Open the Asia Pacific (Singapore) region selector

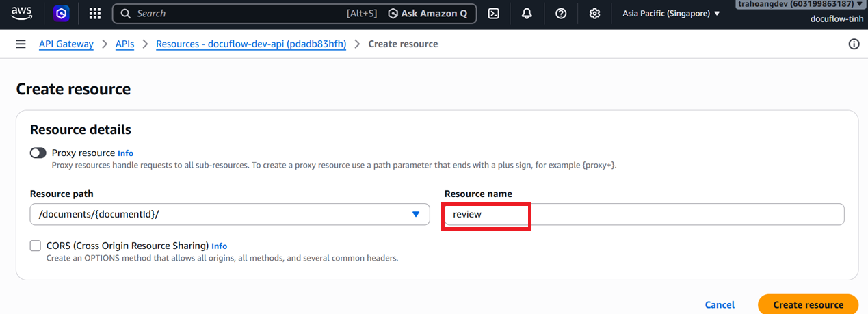click(x=671, y=13)
